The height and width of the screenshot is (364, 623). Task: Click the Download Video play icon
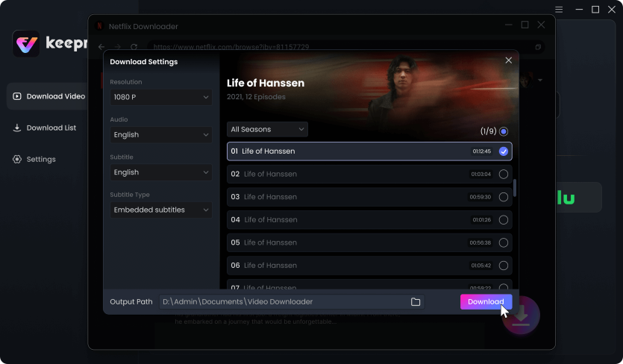click(x=16, y=96)
